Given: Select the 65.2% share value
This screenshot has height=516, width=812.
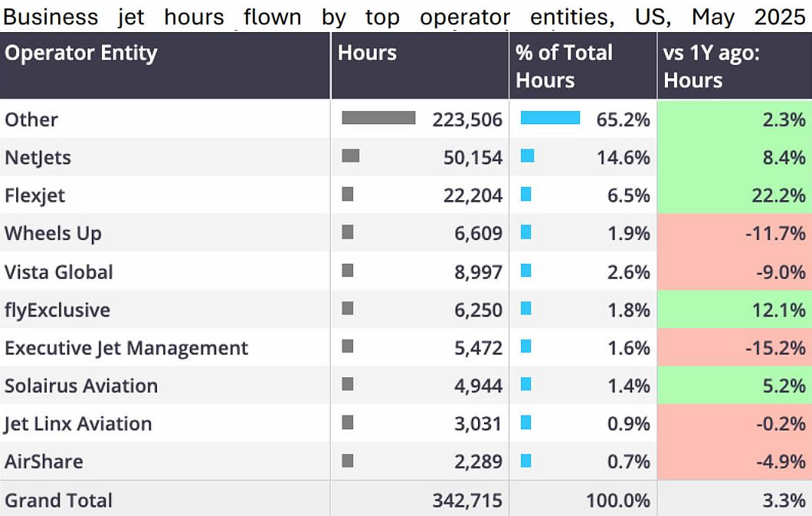Looking at the screenshot, I should point(623,120).
